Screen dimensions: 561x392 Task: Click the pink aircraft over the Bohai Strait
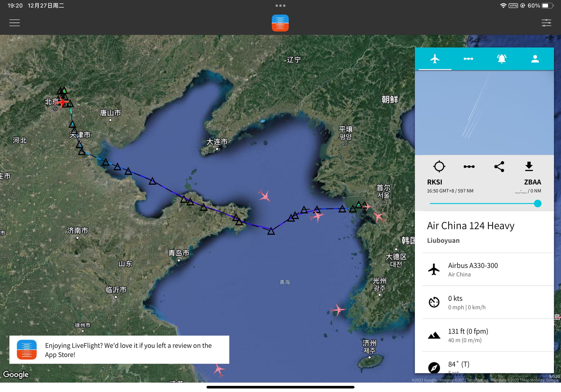pos(264,196)
